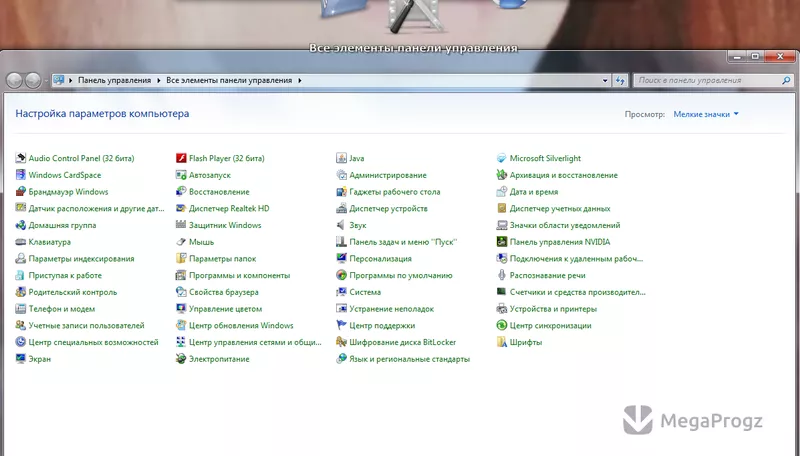Open the Панель задач и меню Пуск link
Image resolution: width=800 pixels, height=456 pixels.
(403, 242)
